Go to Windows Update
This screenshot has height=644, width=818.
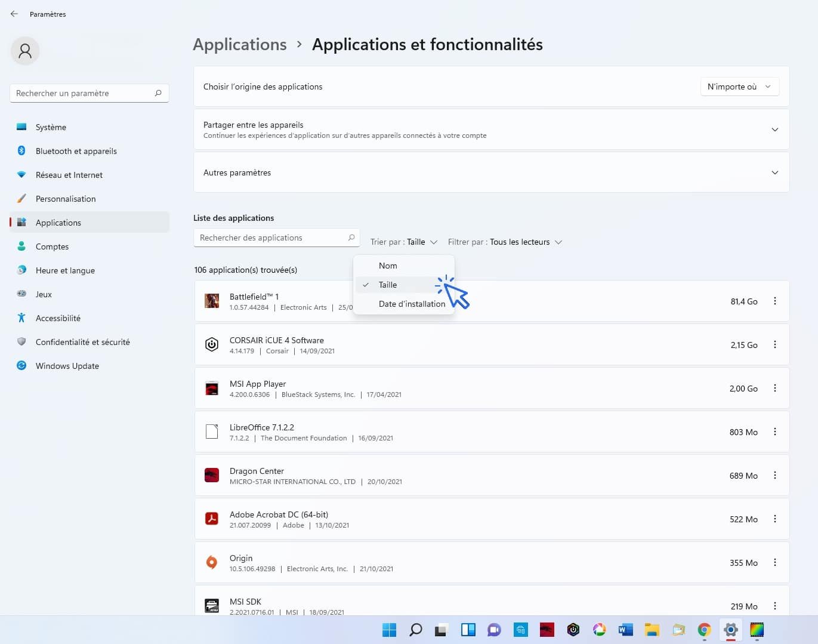click(x=89, y=366)
